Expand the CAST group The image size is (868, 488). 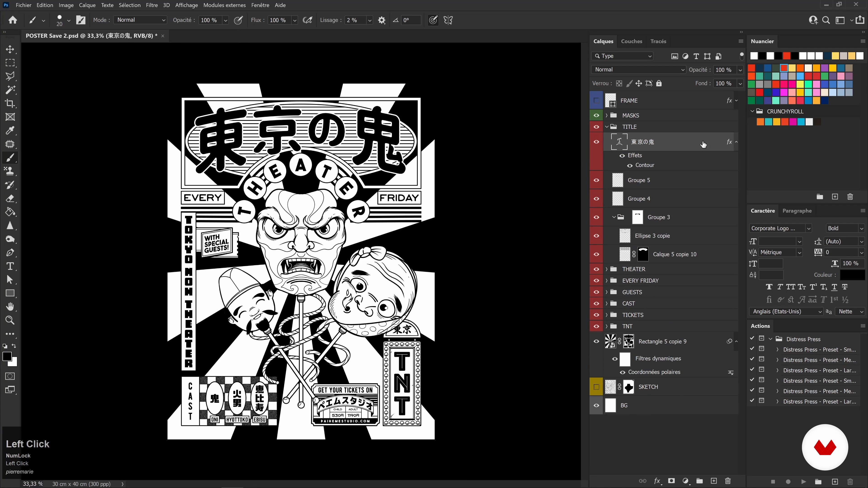(x=606, y=303)
